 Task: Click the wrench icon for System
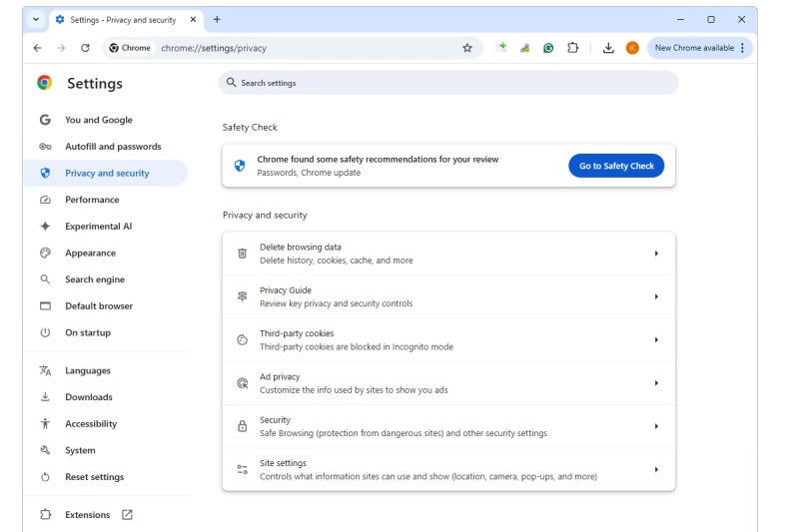click(x=45, y=450)
